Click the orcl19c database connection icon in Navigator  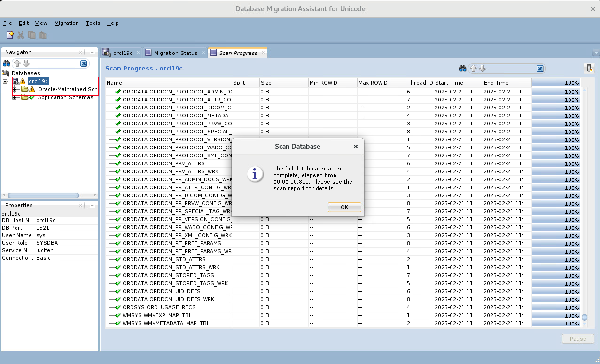click(x=16, y=81)
